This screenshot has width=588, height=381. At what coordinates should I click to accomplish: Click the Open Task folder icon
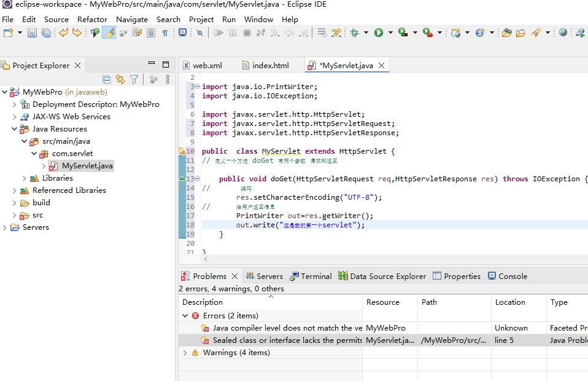click(x=520, y=33)
